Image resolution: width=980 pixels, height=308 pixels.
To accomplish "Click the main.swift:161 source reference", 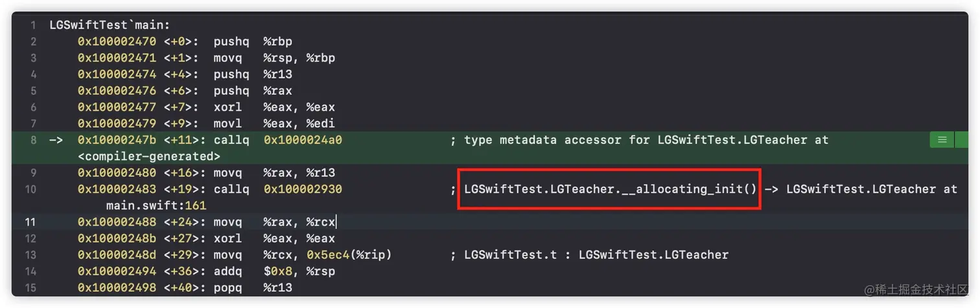I will (x=156, y=206).
